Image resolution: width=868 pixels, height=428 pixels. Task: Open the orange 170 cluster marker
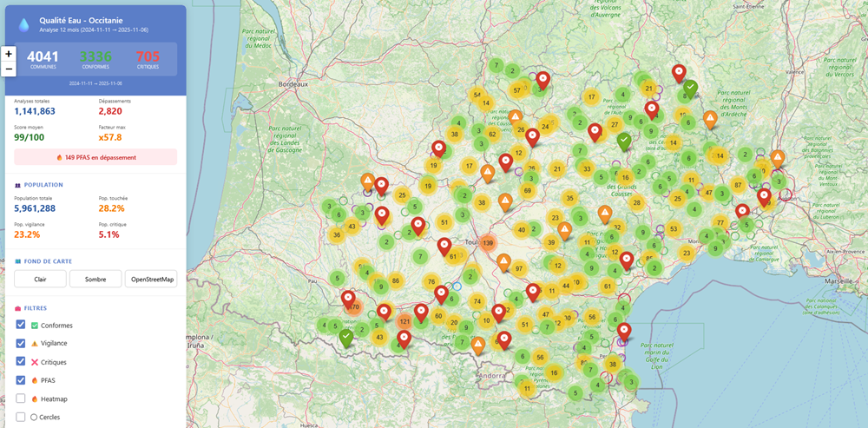pos(353,306)
